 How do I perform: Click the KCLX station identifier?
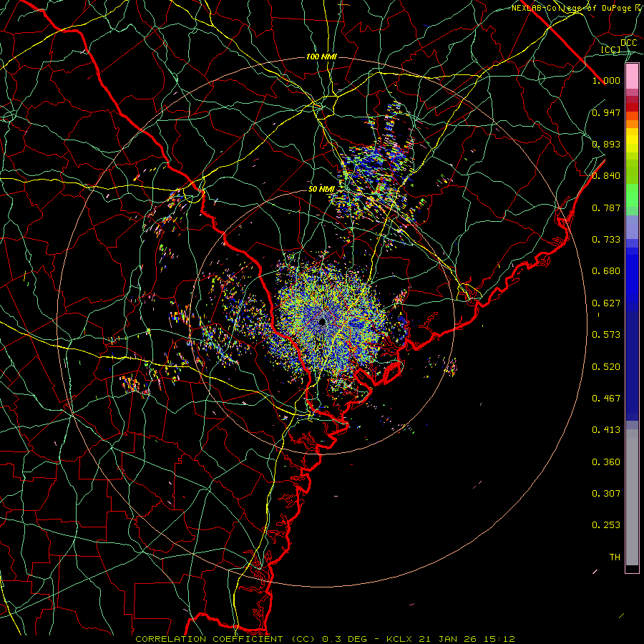coord(399,639)
